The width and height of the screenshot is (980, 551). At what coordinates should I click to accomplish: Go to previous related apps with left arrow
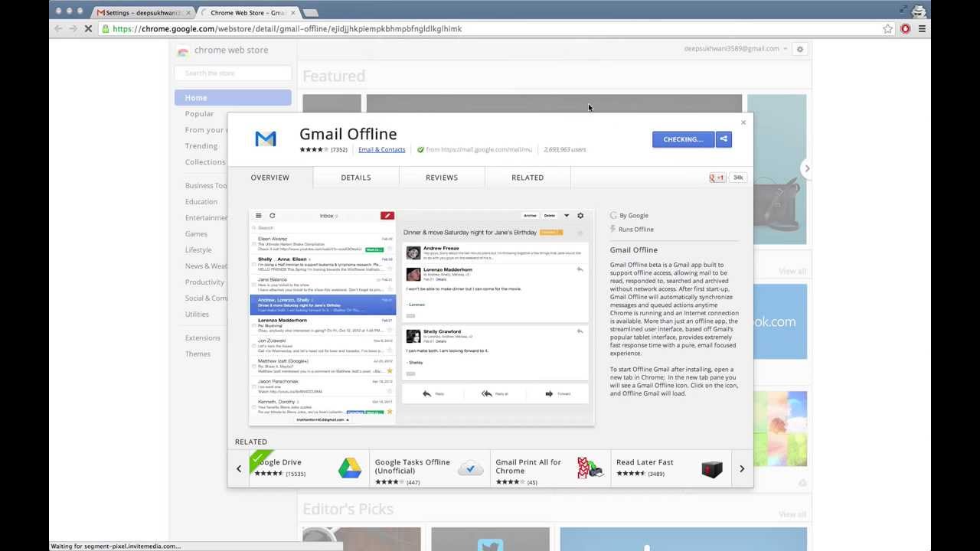(x=239, y=468)
